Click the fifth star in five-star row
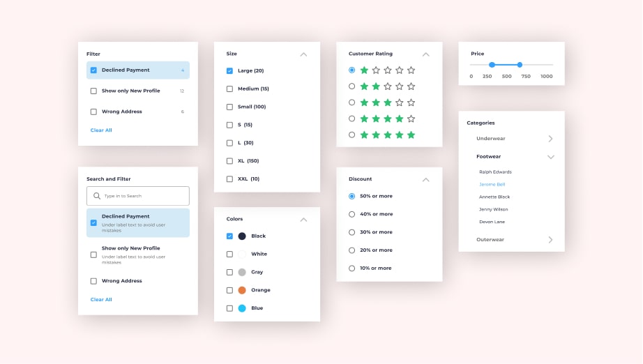The image size is (643, 364). tap(411, 135)
